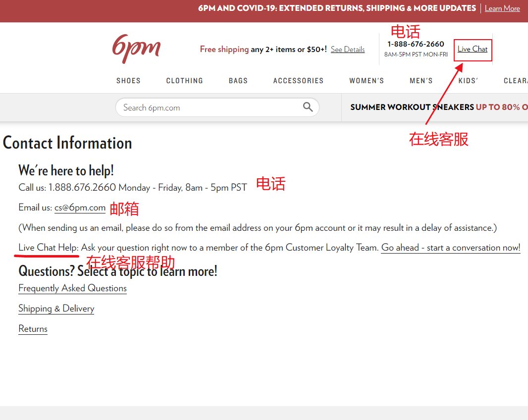Click the 'Call us: 1.888.676.2660' line
Viewport: 528px width, 420px height.
133,187
